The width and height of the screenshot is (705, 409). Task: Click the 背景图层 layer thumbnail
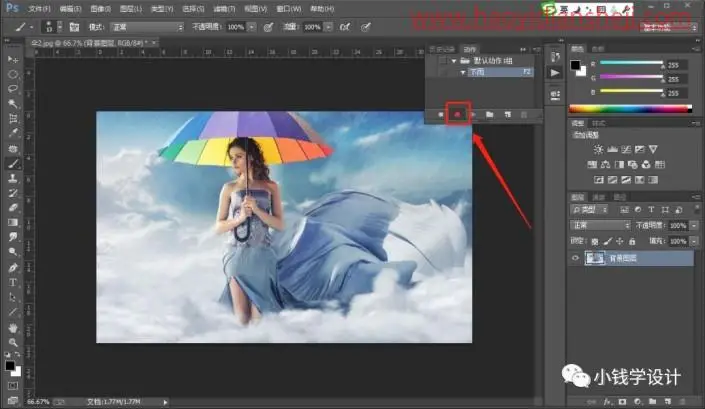(595, 258)
